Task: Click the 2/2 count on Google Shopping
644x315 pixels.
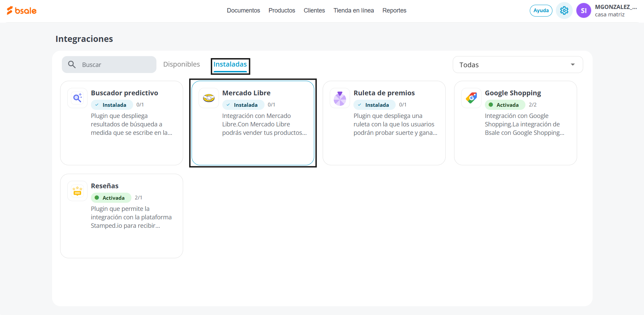Action: [x=533, y=105]
